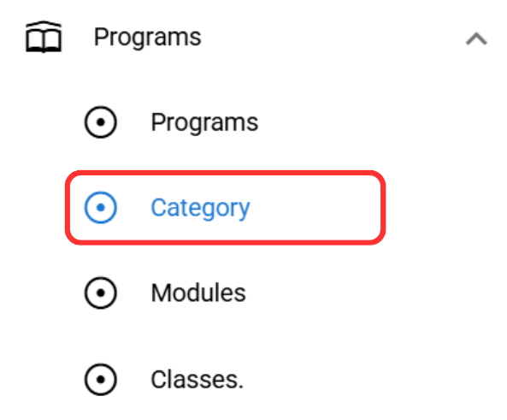Click the Programs header row with book icon
The width and height of the screenshot is (507, 420).
253,38
